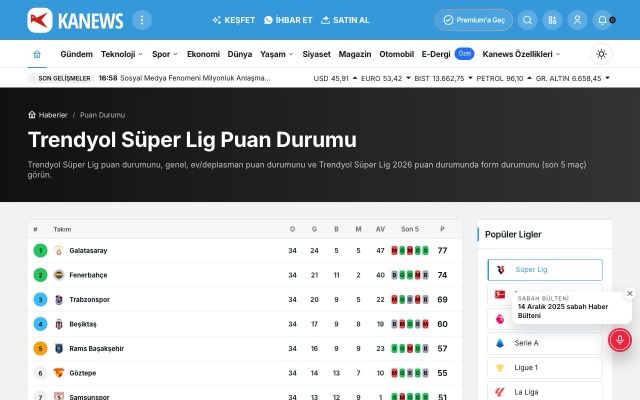This screenshot has height=400, width=640.
Task: Select La Liga league
Action: click(x=545, y=392)
